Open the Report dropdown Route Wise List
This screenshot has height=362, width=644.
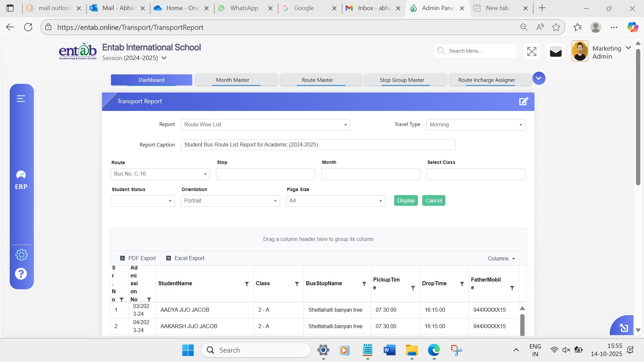[265, 125]
